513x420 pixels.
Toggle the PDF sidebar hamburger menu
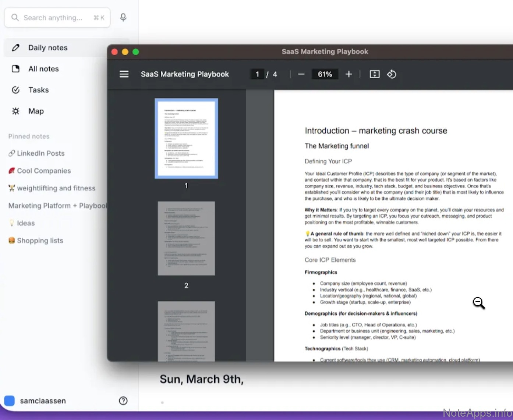(124, 74)
